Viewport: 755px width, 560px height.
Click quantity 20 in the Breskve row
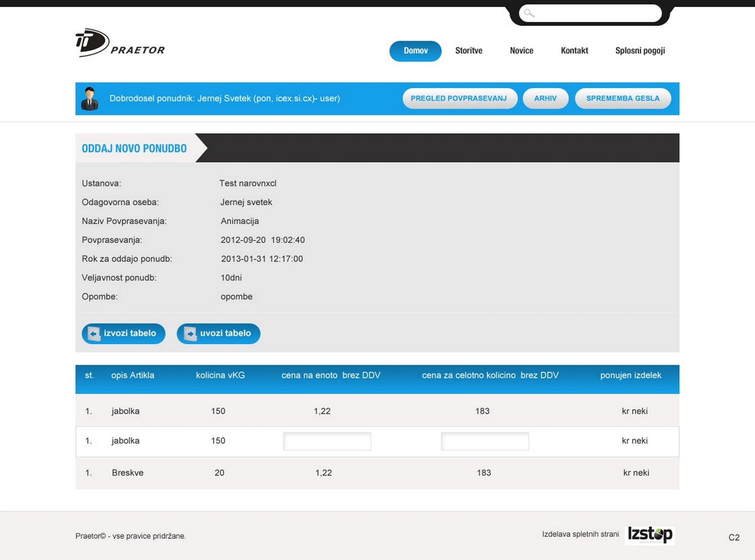(x=219, y=473)
